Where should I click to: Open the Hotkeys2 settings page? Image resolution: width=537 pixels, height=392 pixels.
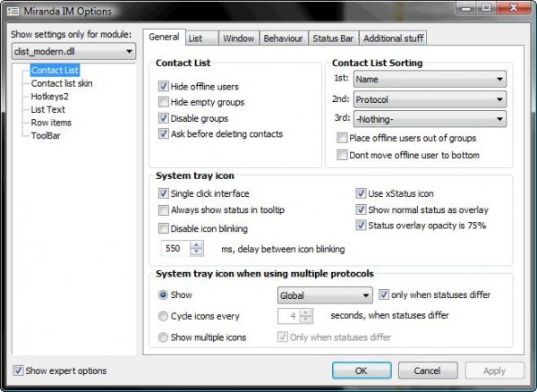49,97
